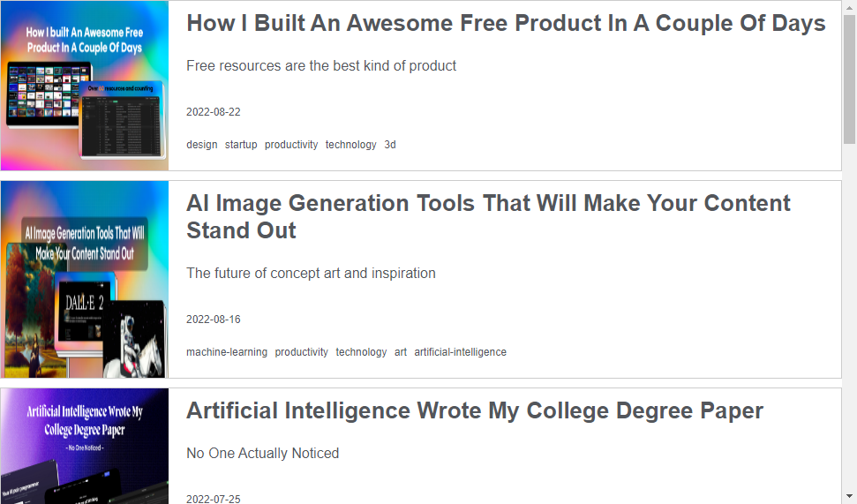
Task: Select the 'startup' tag
Action: 241,145
